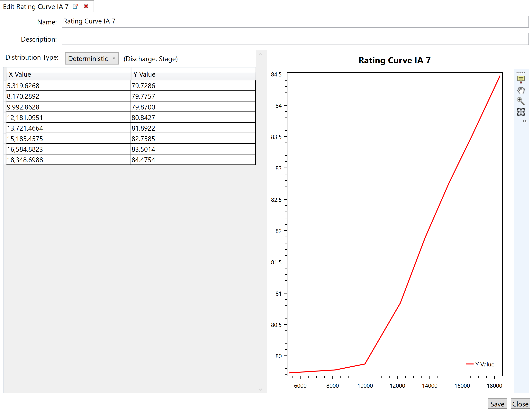Zoom chart to full extent
The height and width of the screenshot is (411, 532).
pos(521,112)
